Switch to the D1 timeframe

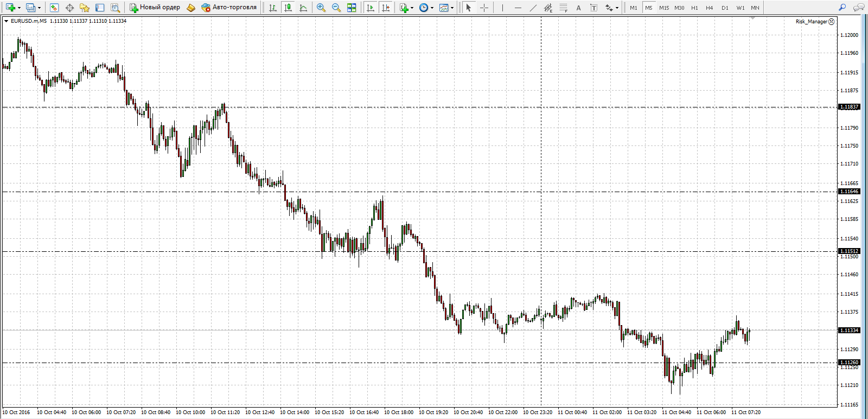(725, 8)
